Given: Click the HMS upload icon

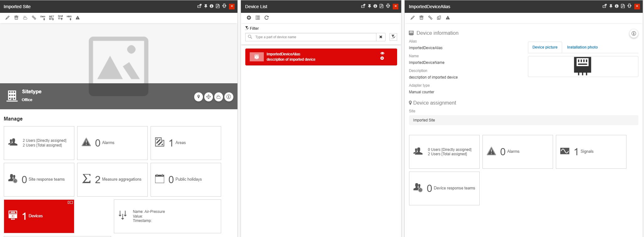Looking at the screenshot, I should click(x=69, y=18).
